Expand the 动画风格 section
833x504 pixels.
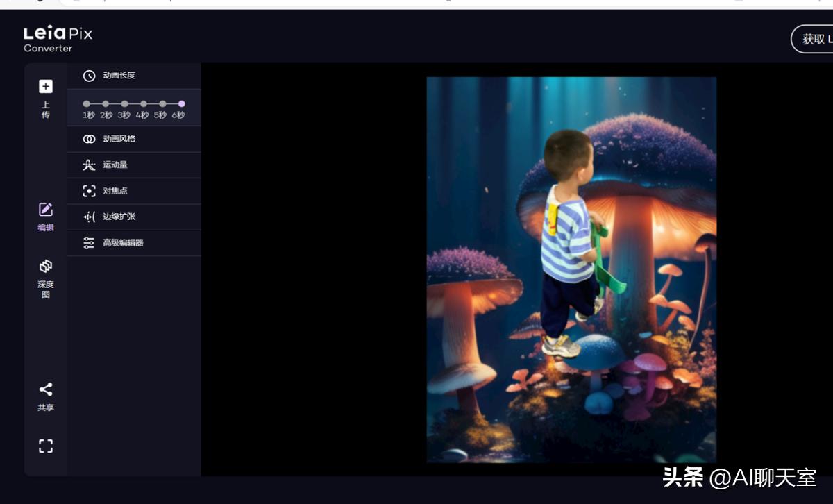click(x=134, y=139)
